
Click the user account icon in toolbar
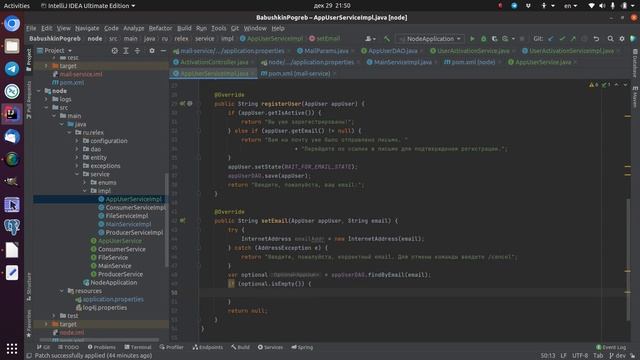tap(370, 39)
